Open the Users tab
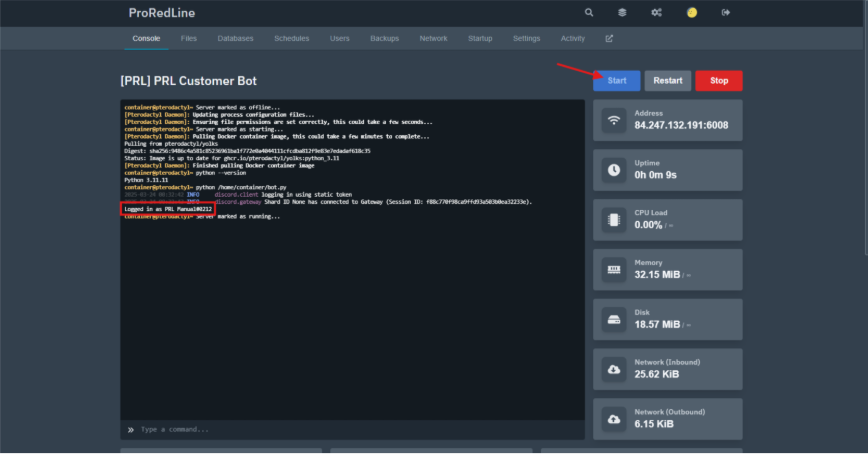Screen dimensions: 868x454 tap(339, 38)
